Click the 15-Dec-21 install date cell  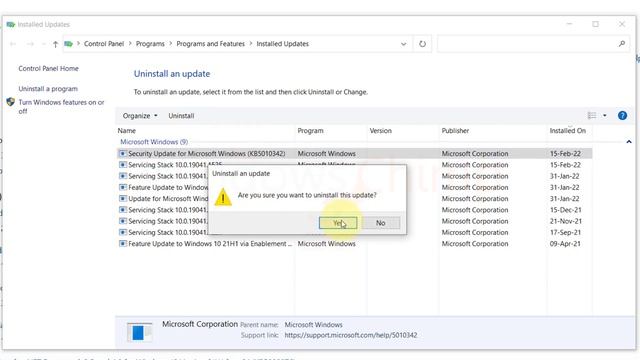565,210
